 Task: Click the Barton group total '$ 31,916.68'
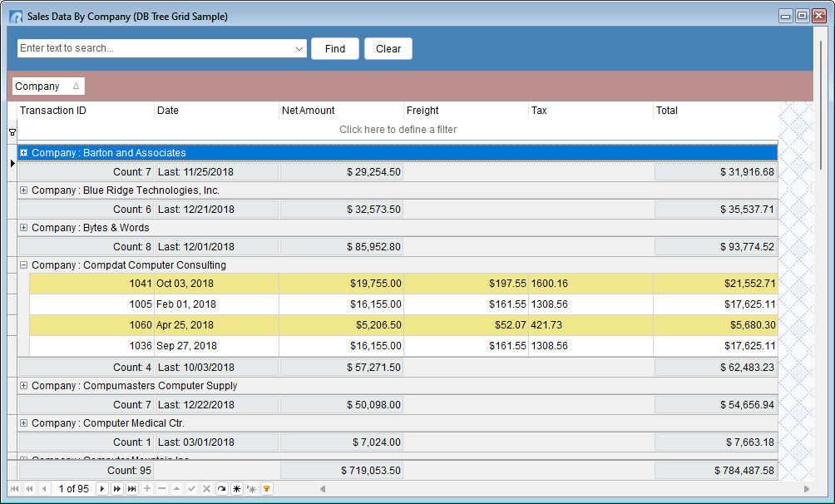coord(716,172)
